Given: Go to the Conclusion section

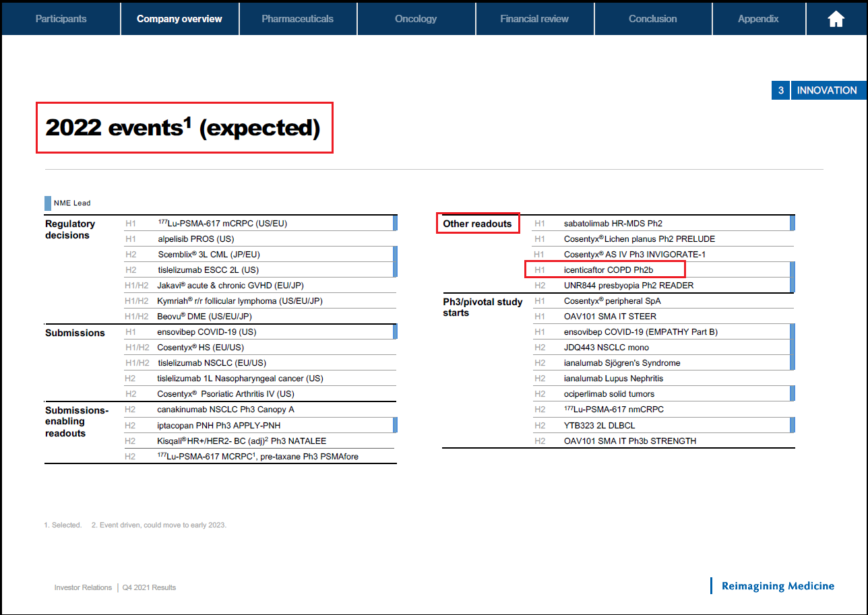Looking at the screenshot, I should tap(652, 19).
